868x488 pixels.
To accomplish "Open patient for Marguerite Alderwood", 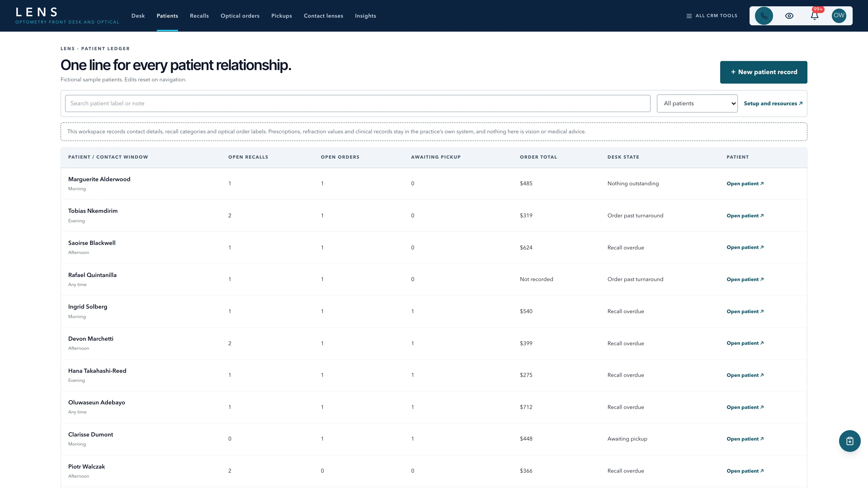I will [745, 183].
